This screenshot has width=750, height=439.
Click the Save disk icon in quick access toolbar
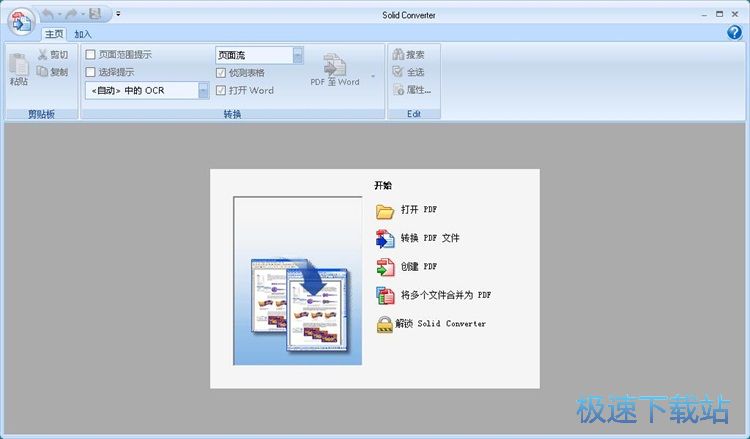tap(95, 14)
